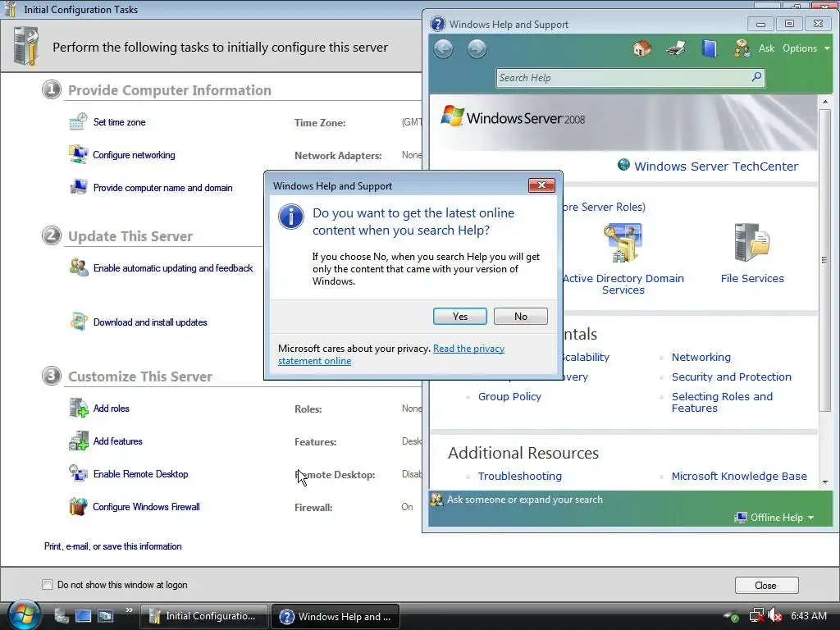
Task: Click the 6:43 AM system clock
Action: [808, 616]
